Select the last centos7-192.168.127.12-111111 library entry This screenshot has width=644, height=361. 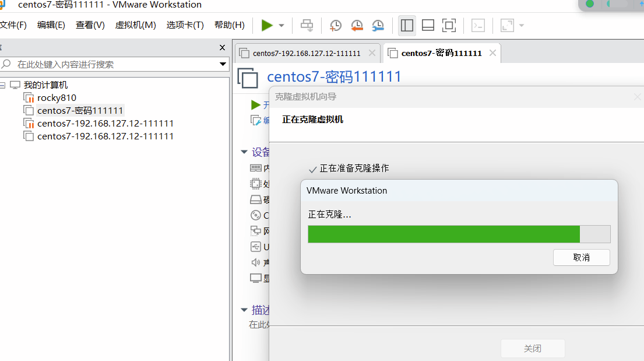(105, 136)
